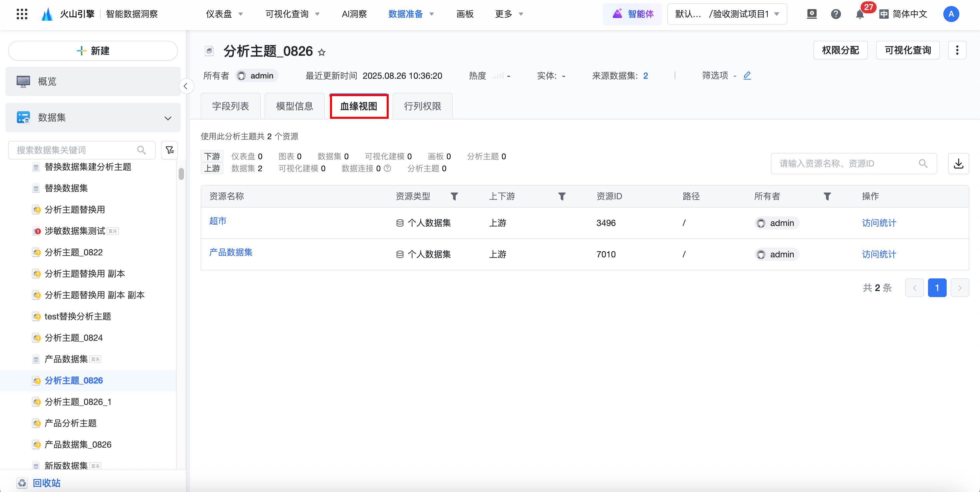Open the app grid launcher icon
980x492 pixels.
[x=22, y=14]
